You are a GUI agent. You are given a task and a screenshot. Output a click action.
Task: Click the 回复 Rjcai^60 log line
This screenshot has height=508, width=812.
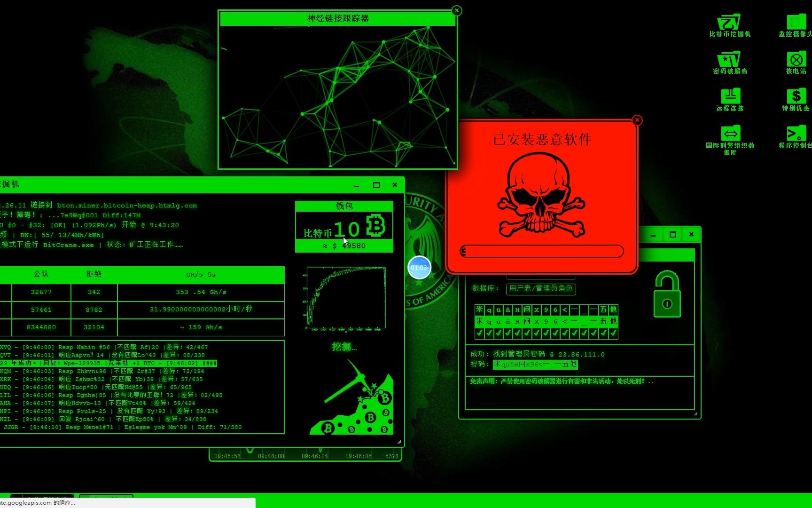[103, 419]
